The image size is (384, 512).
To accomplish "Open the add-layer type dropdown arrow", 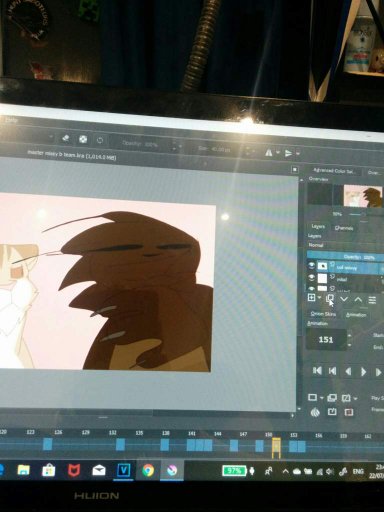I will (320, 297).
